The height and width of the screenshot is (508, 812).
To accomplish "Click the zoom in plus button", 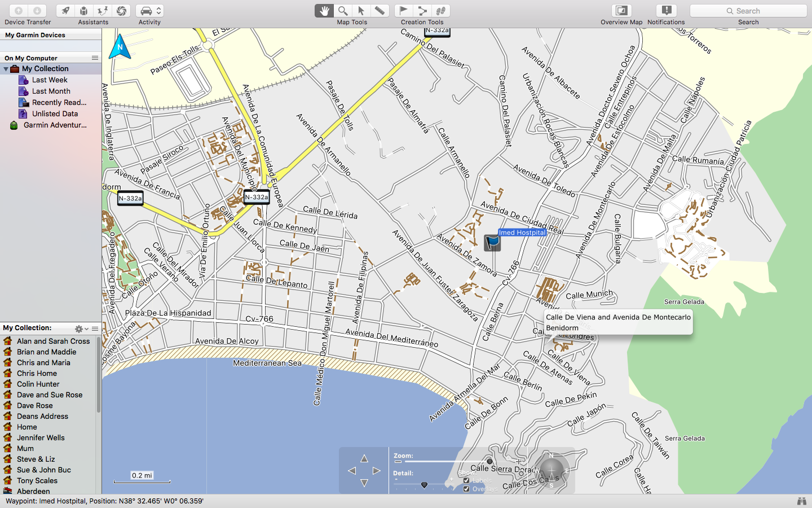I will tap(519, 462).
